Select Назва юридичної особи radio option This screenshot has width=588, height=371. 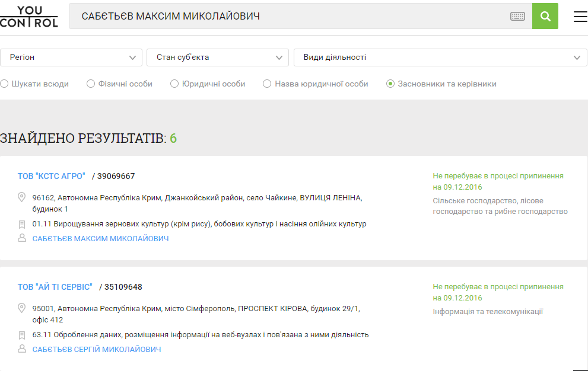tap(267, 84)
